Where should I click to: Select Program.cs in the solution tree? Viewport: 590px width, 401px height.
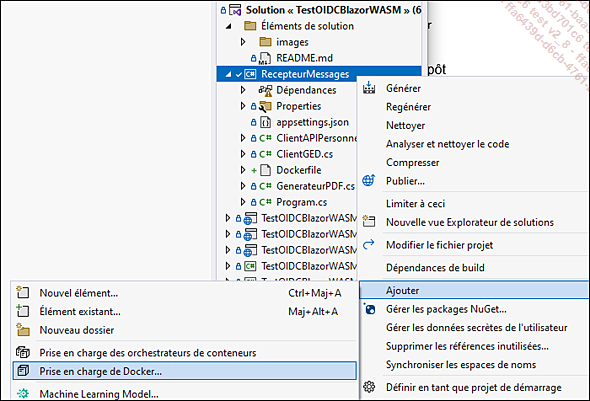301,202
